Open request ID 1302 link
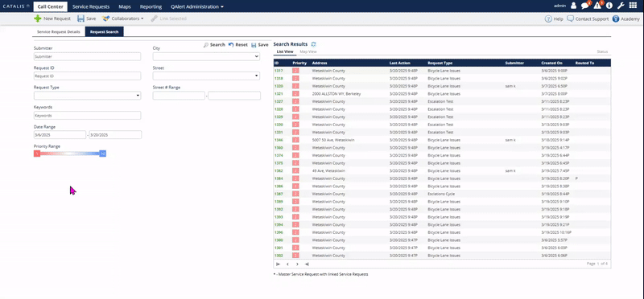 coord(279,256)
